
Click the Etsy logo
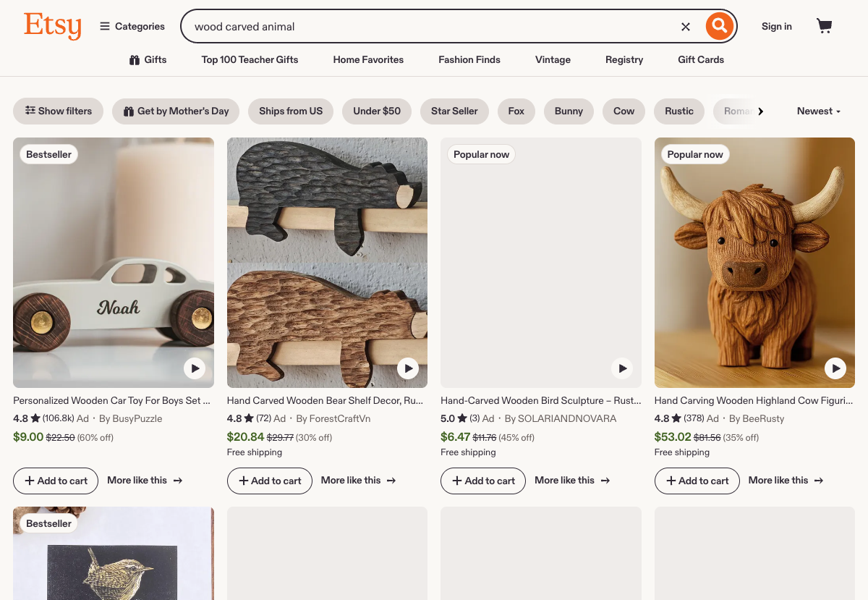pyautogui.click(x=52, y=26)
